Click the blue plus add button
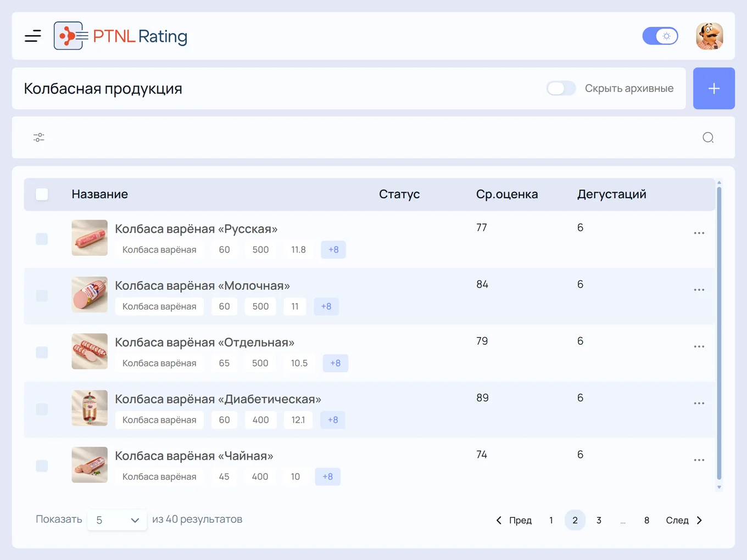Viewport: 747px width, 560px height. [x=714, y=88]
